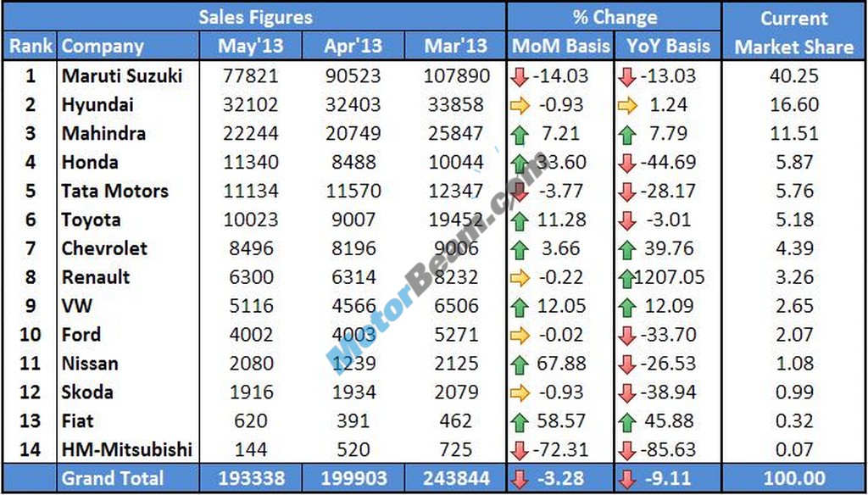Select Renault's yellow MoM sideways arrow
868x495 pixels.
pos(520,278)
